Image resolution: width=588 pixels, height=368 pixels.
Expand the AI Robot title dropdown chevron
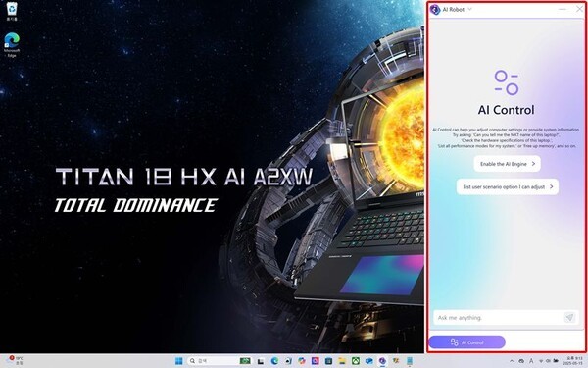[x=469, y=9]
